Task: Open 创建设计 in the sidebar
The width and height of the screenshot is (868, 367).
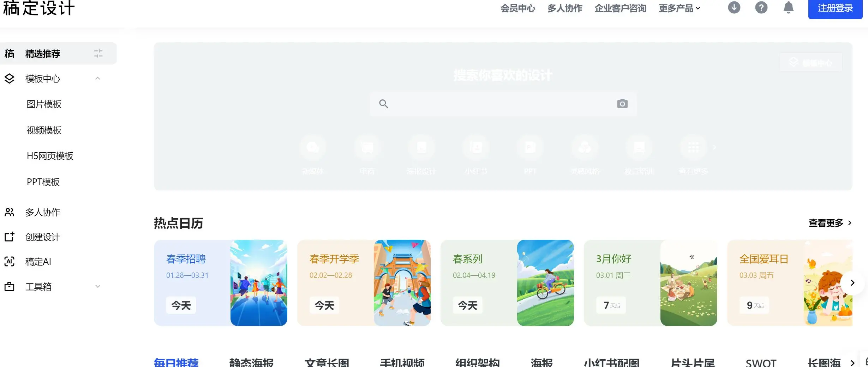Action: [42, 237]
